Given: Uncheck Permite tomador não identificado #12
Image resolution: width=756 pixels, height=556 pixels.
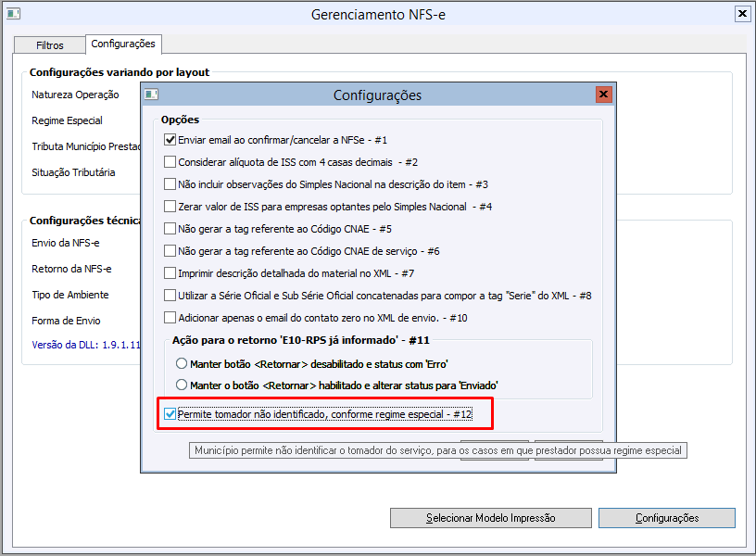Looking at the screenshot, I should pyautogui.click(x=170, y=414).
